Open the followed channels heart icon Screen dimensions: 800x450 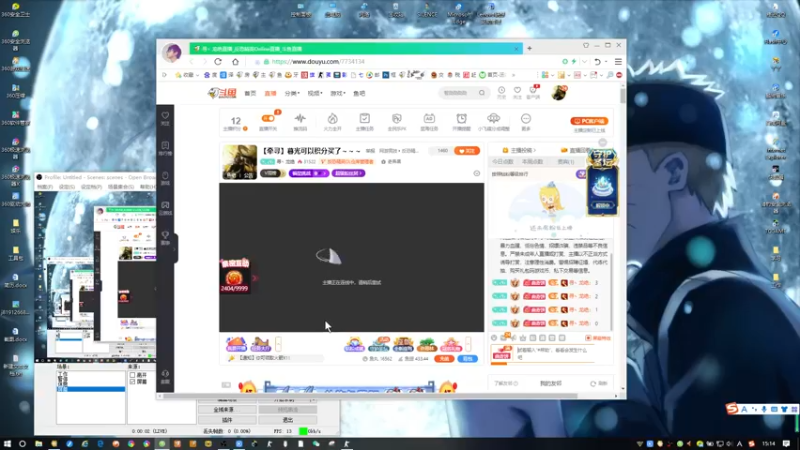pyautogui.click(x=517, y=92)
